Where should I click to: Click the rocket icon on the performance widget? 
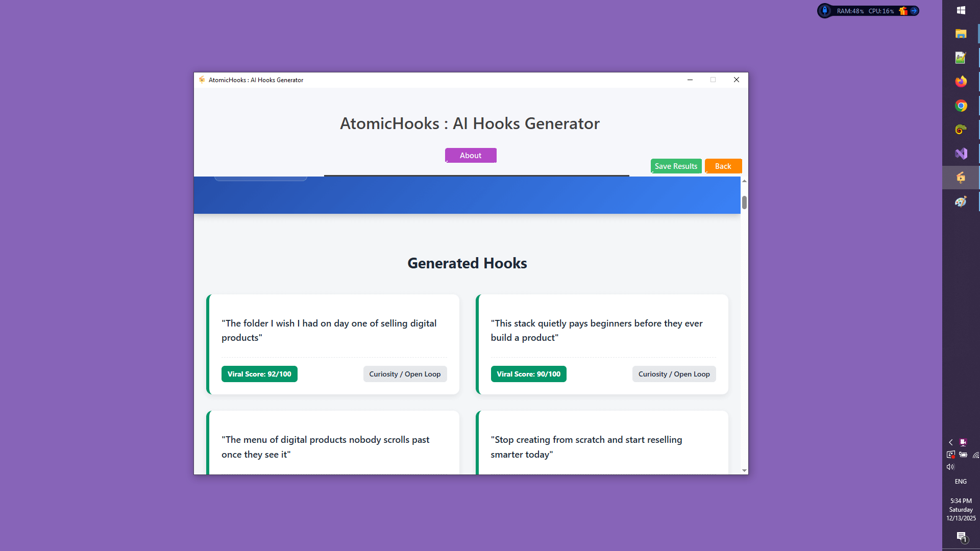825,11
